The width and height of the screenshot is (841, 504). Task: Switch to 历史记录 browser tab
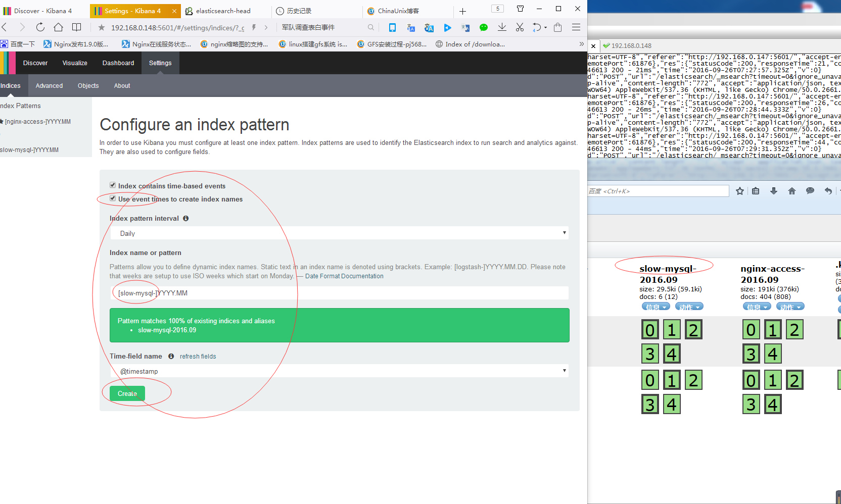coord(299,11)
